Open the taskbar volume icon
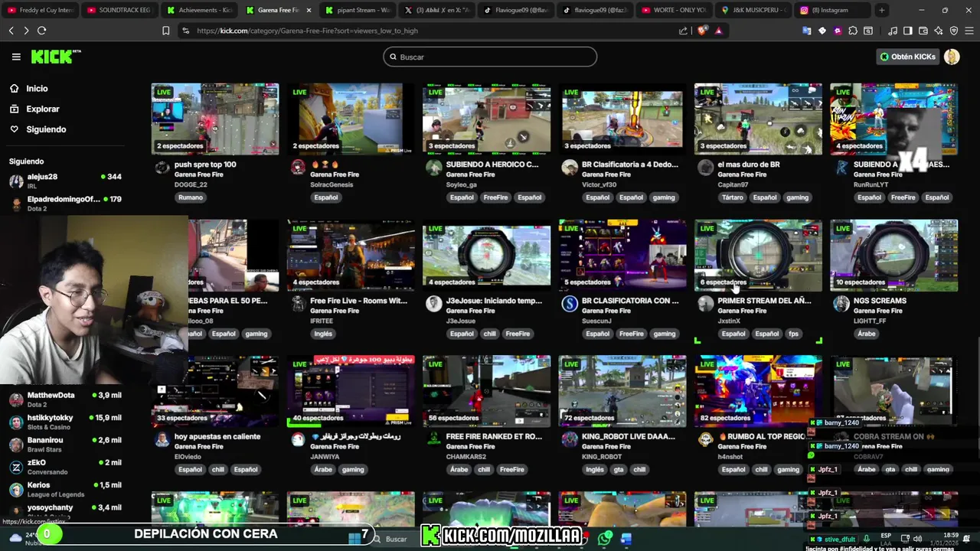The image size is (980, 551). [917, 539]
